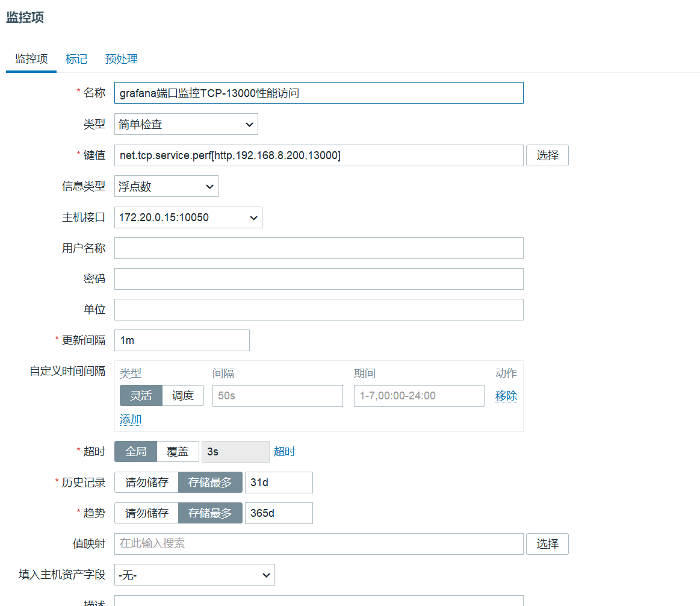This screenshot has width=700, height=606.
Task: Focus the 用户名称 text field
Action: (x=318, y=248)
